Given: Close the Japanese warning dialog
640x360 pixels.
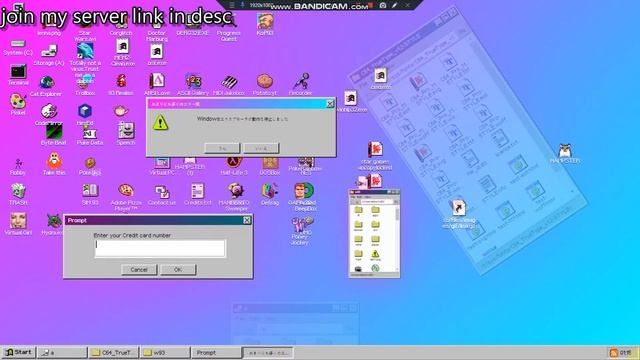Looking at the screenshot, I should pos(330,104).
